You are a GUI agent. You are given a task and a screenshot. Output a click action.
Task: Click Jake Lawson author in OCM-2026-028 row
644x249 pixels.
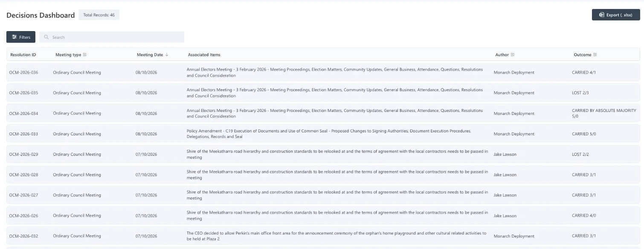click(x=505, y=175)
